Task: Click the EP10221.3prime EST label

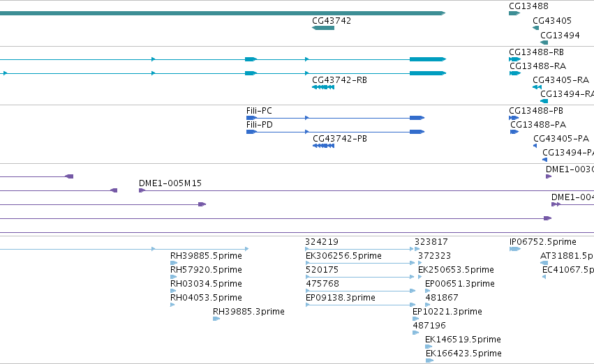Action: click(447, 312)
